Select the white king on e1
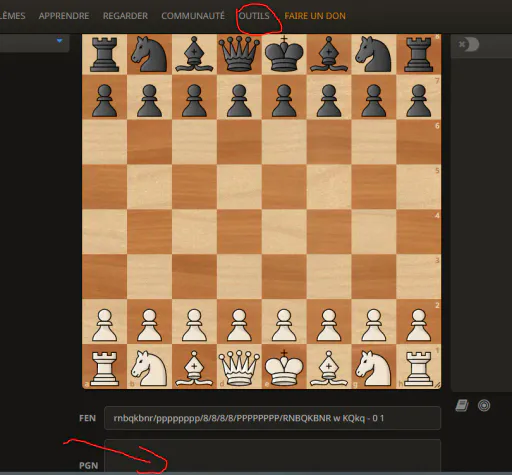This screenshot has width=512, height=475. pyautogui.click(x=284, y=367)
